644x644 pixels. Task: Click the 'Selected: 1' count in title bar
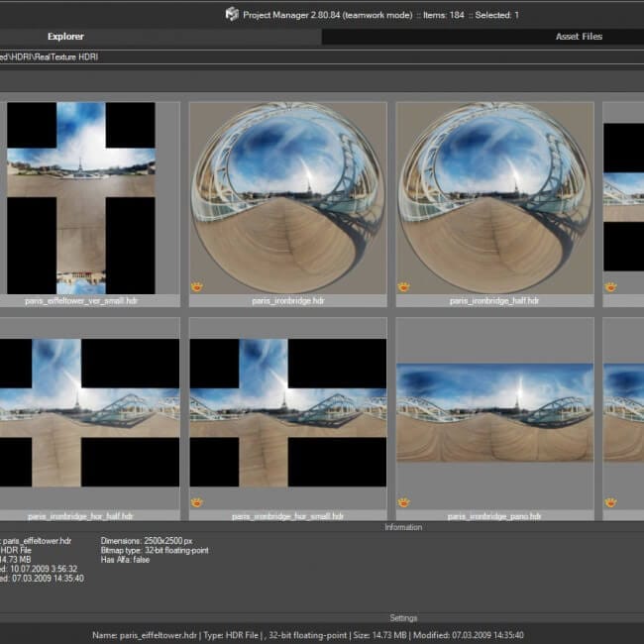[497, 15]
